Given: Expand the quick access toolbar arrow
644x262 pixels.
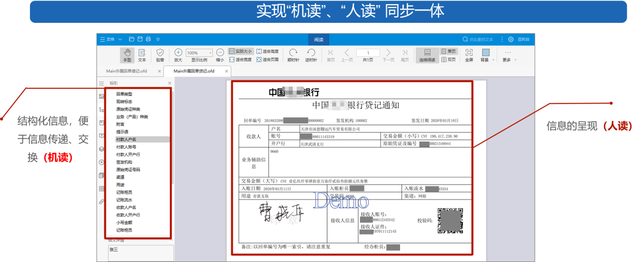Looking at the screenshot, I should pyautogui.click(x=158, y=39).
